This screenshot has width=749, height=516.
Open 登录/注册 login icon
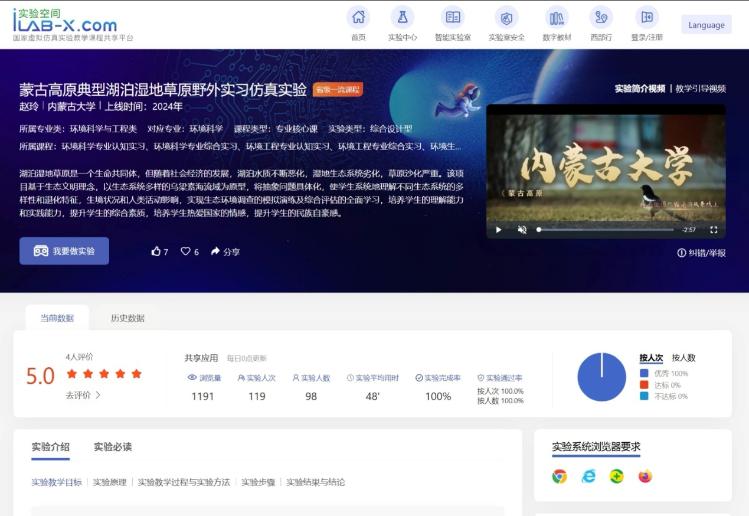click(647, 18)
